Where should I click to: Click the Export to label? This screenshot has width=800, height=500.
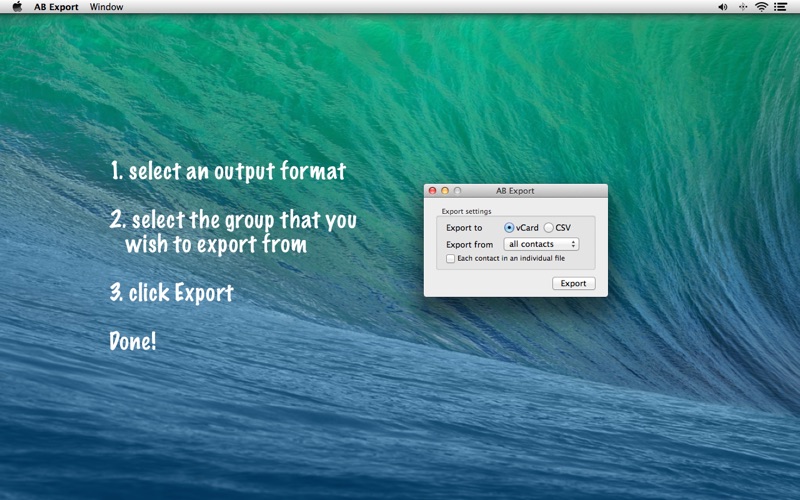464,228
